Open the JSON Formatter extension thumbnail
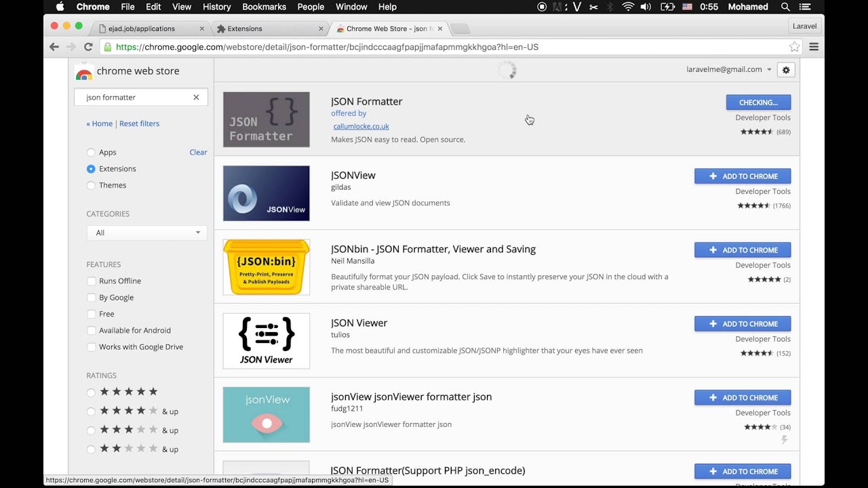 (267, 120)
